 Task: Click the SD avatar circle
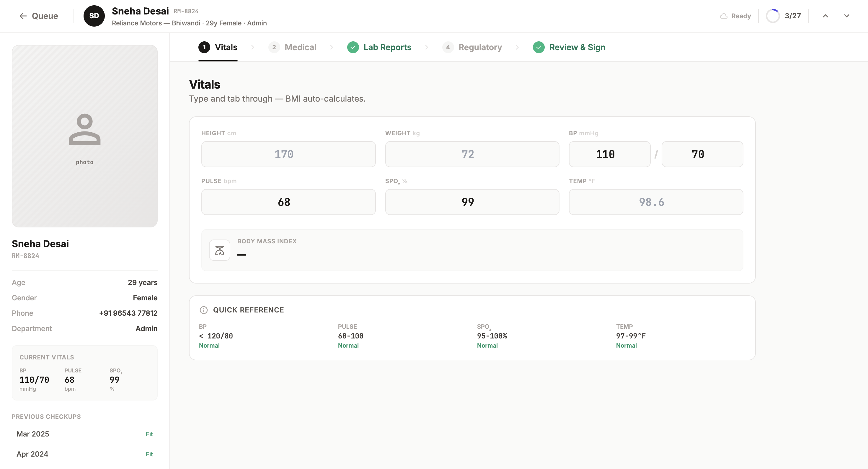click(94, 16)
